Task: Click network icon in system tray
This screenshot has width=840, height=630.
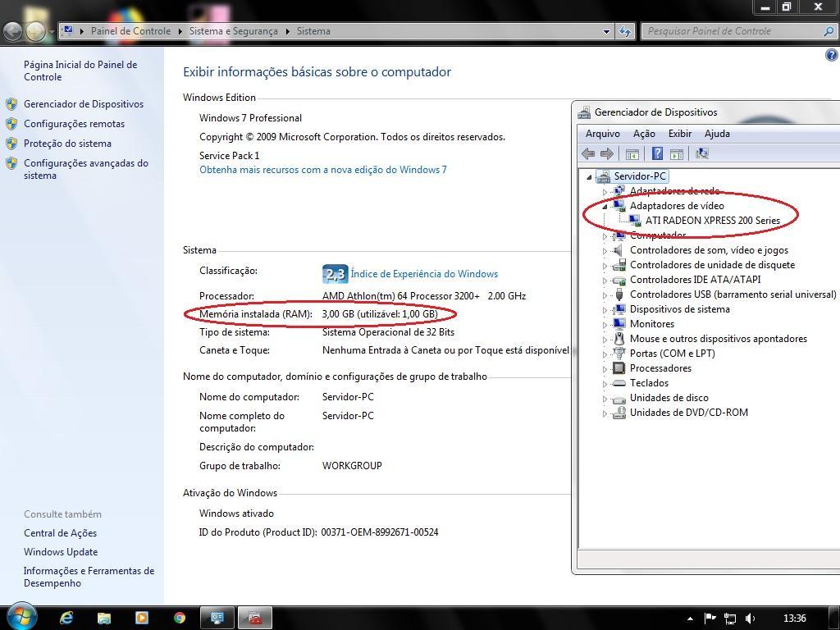Action: tap(729, 619)
